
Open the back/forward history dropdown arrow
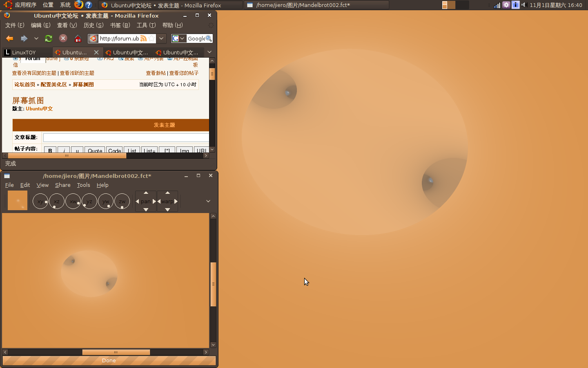click(36, 38)
